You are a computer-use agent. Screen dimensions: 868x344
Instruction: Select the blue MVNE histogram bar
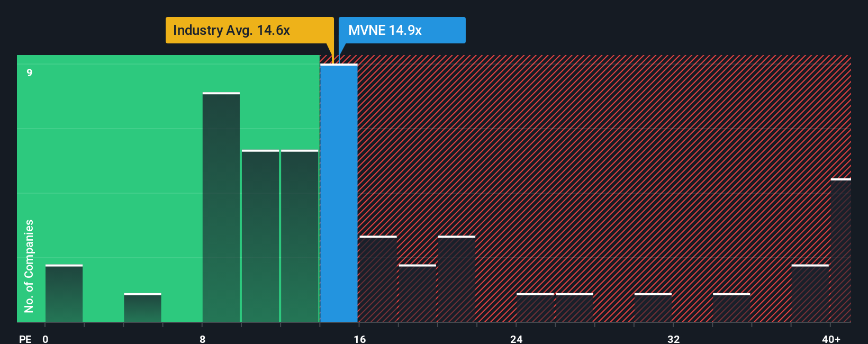(x=339, y=193)
